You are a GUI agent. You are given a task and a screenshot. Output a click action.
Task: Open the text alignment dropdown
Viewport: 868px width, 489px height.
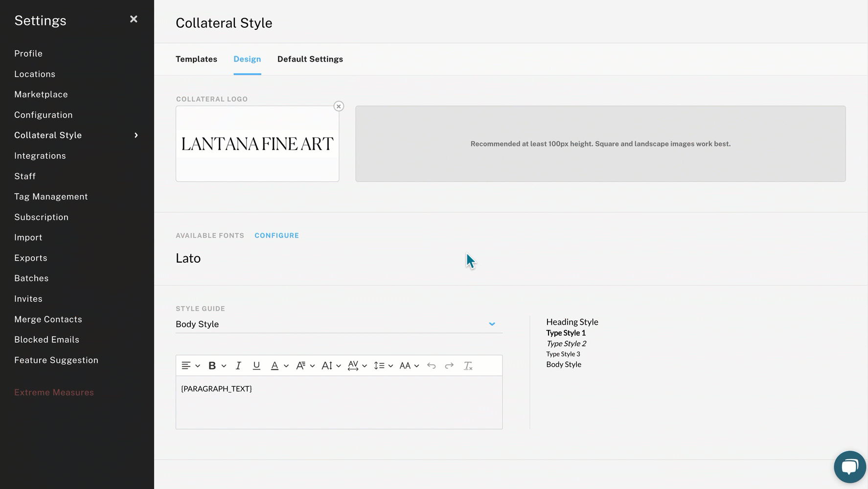(190, 366)
